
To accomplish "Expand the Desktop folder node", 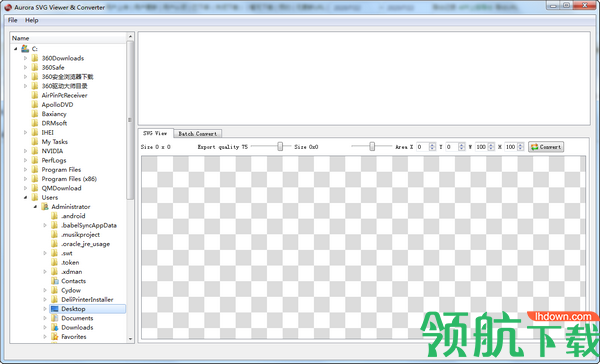I will [45, 309].
